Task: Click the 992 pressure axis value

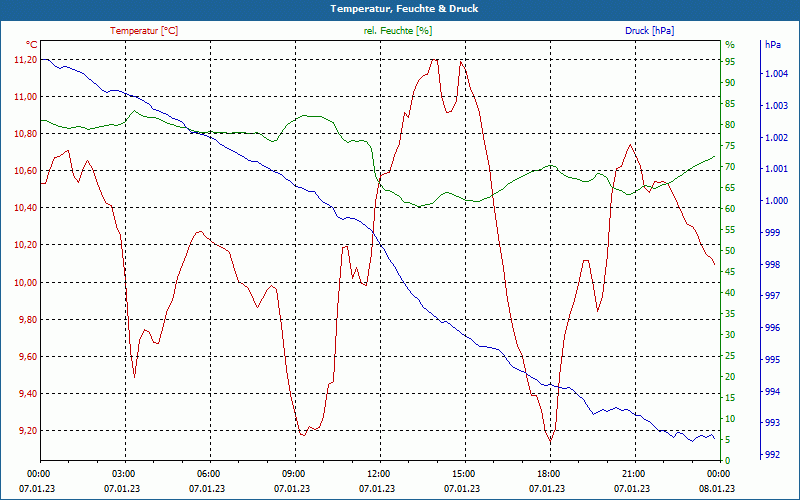Action: click(773, 455)
